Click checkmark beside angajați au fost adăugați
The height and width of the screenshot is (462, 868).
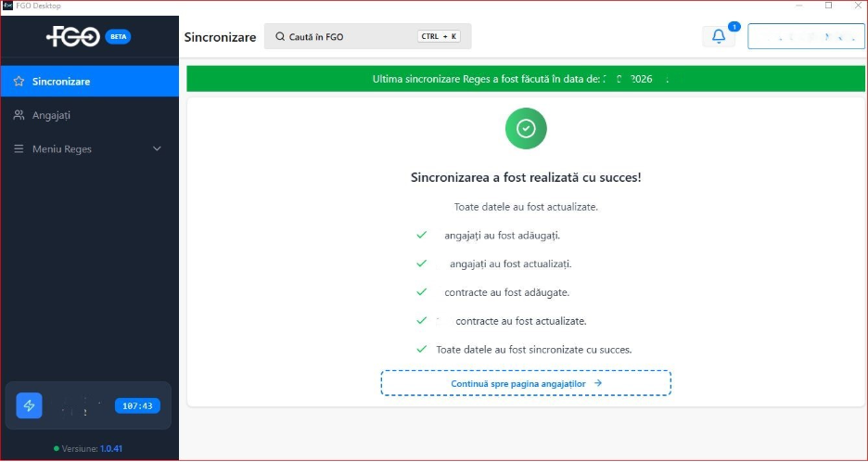422,235
